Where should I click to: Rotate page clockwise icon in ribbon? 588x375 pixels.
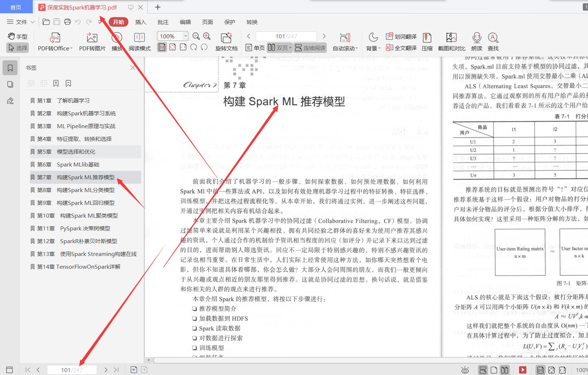pyautogui.click(x=194, y=47)
